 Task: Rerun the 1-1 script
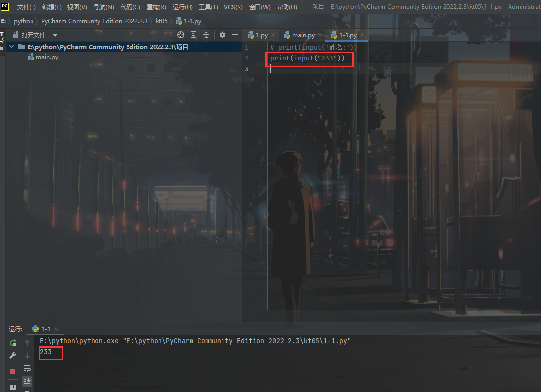pyautogui.click(x=13, y=343)
